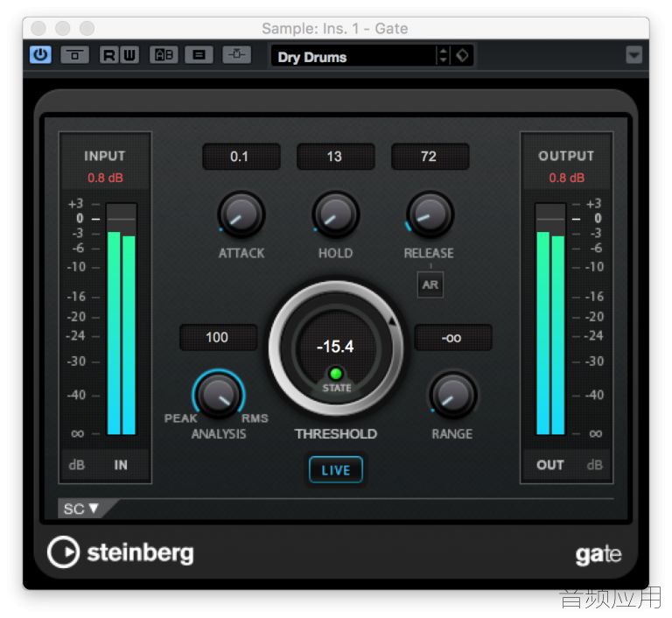The image size is (672, 618).
Task: Close the Gate plugin window
Action: (38, 29)
